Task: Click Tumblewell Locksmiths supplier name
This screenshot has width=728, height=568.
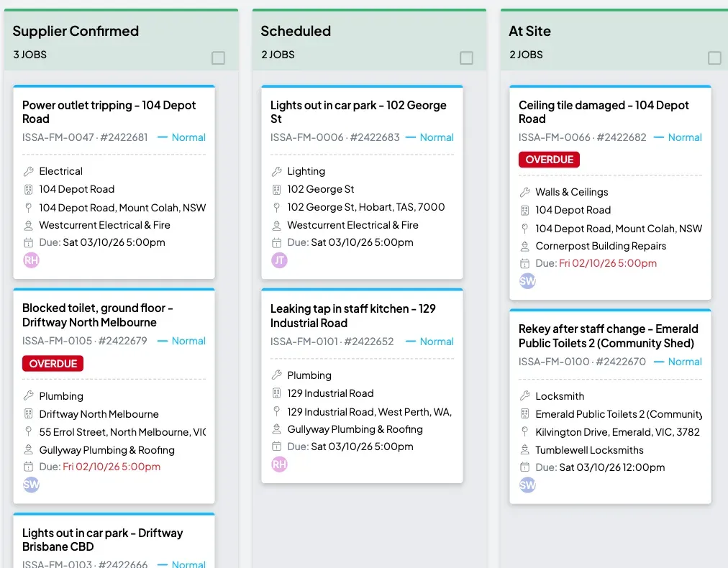Action: [589, 449]
